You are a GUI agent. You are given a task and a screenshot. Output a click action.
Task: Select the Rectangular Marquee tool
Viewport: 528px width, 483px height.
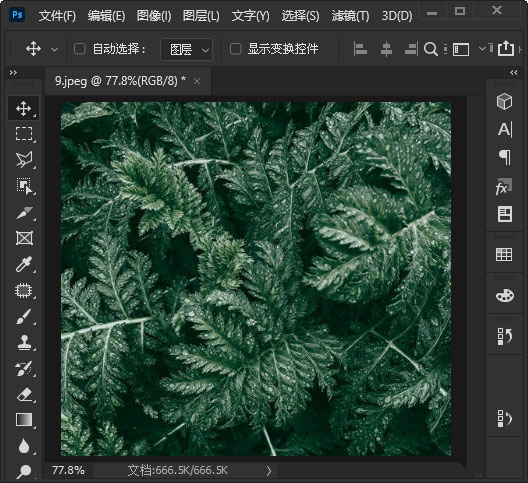tap(24, 134)
